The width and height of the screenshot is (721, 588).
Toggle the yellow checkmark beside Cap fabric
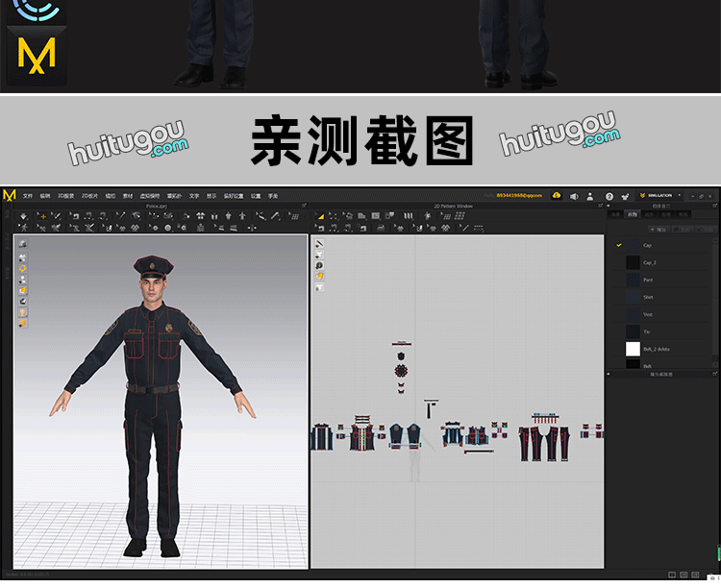tap(619, 245)
